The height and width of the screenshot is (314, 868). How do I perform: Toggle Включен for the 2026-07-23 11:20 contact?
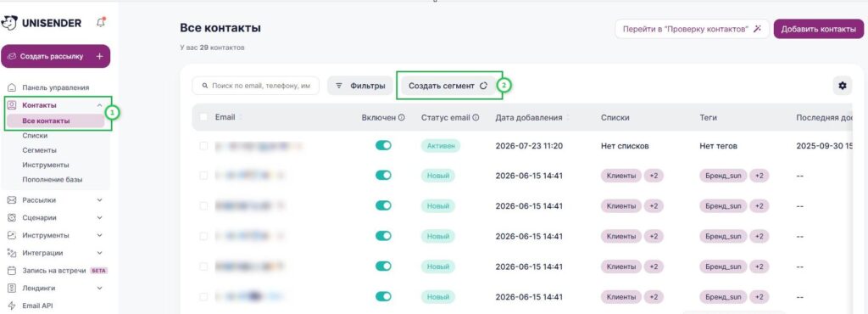383,145
